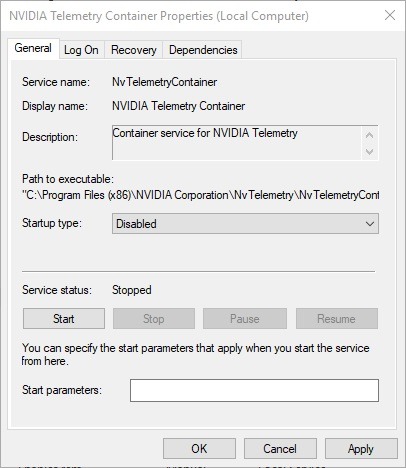406x468 pixels.
Task: Start the NVIDIA Telemetry service
Action: [64, 319]
